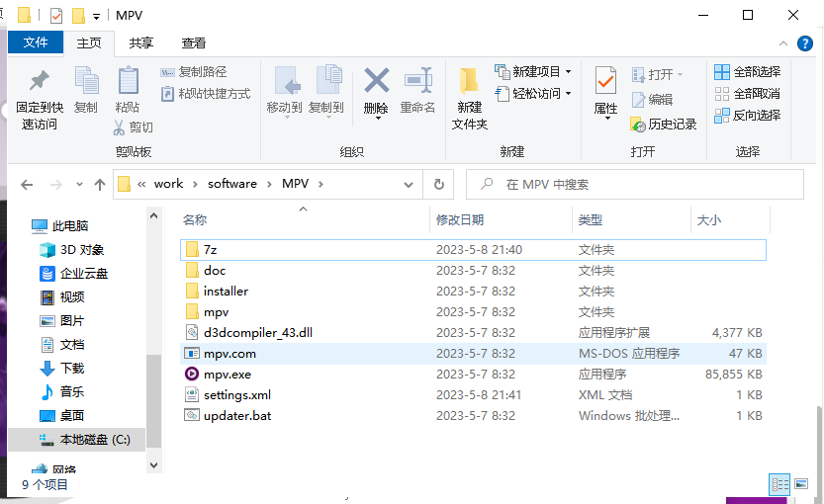Click the Search MPV input field
Viewport: 824px width, 504px height.
pyautogui.click(x=635, y=184)
